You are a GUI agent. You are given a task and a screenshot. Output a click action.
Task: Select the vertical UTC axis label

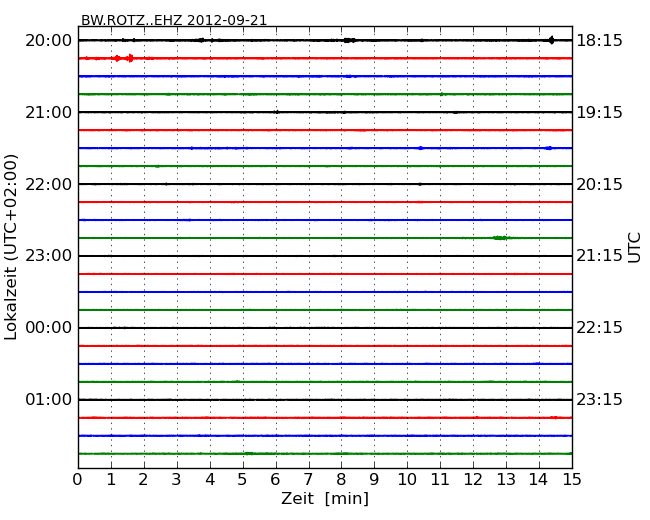click(634, 248)
